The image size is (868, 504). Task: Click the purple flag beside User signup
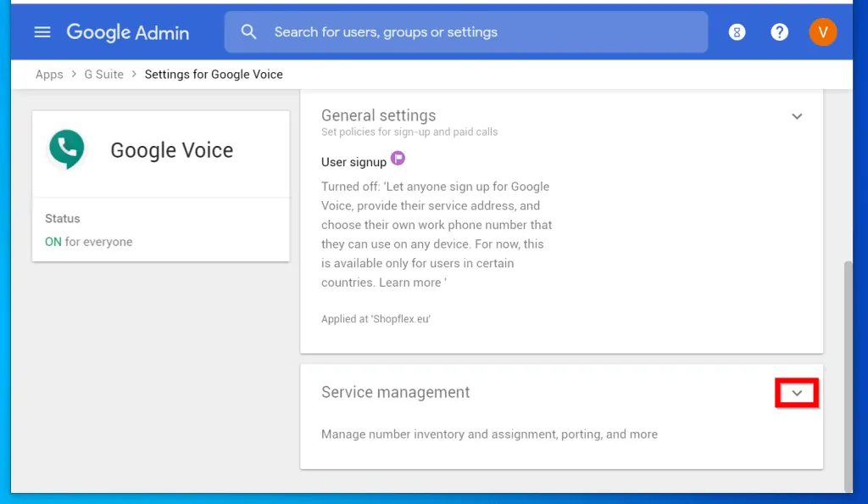398,160
